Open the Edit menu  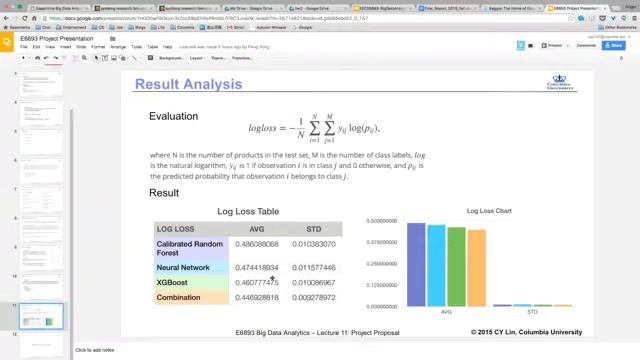point(36,47)
